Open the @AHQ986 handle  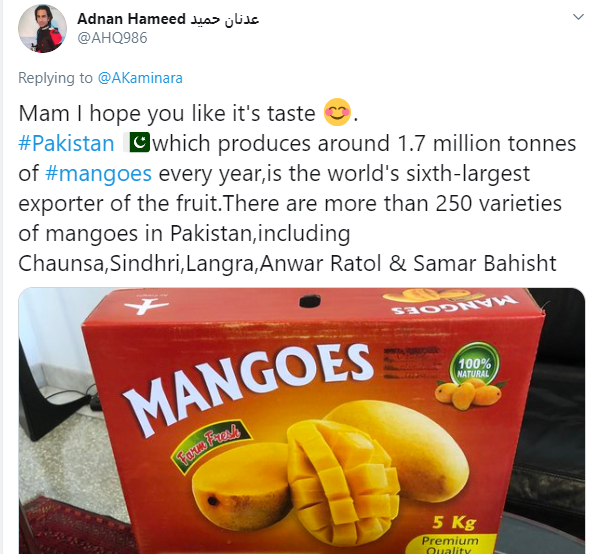[112, 38]
